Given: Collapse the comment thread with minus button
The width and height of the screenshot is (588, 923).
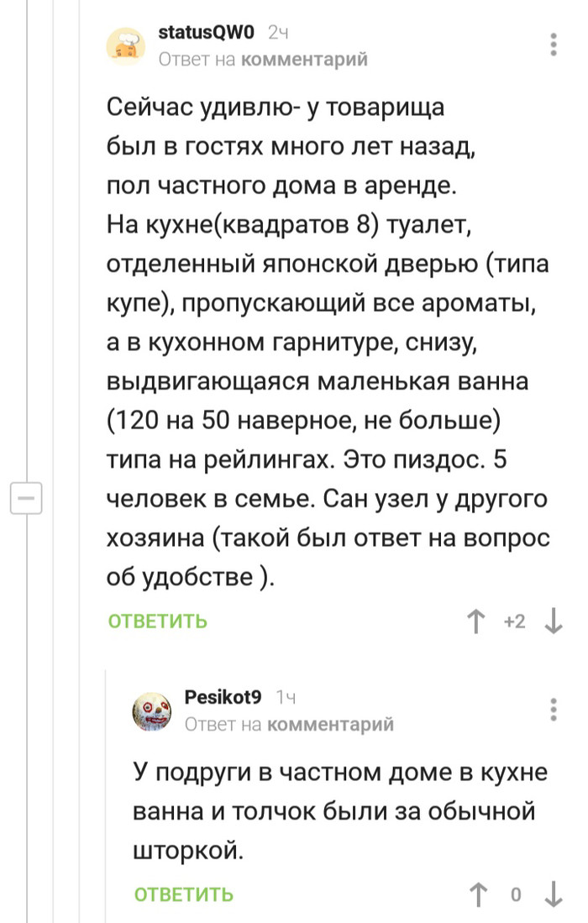Looking at the screenshot, I should click(x=25, y=499).
